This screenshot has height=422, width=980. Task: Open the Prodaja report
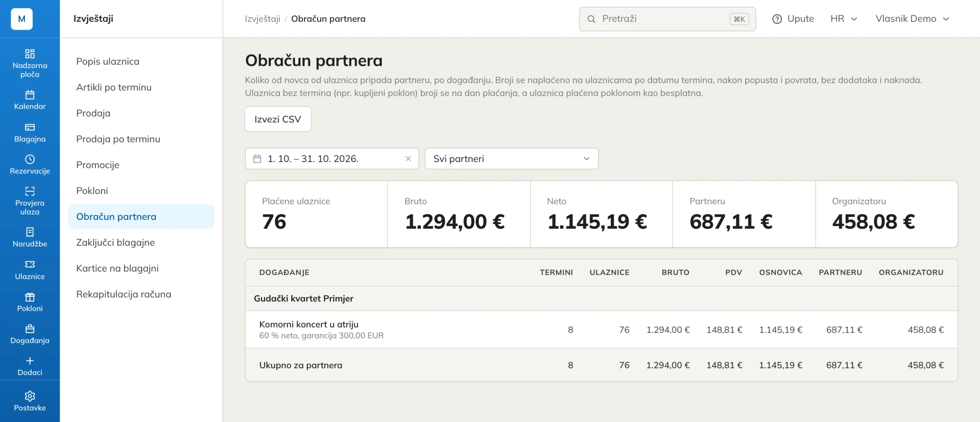pos(141,113)
